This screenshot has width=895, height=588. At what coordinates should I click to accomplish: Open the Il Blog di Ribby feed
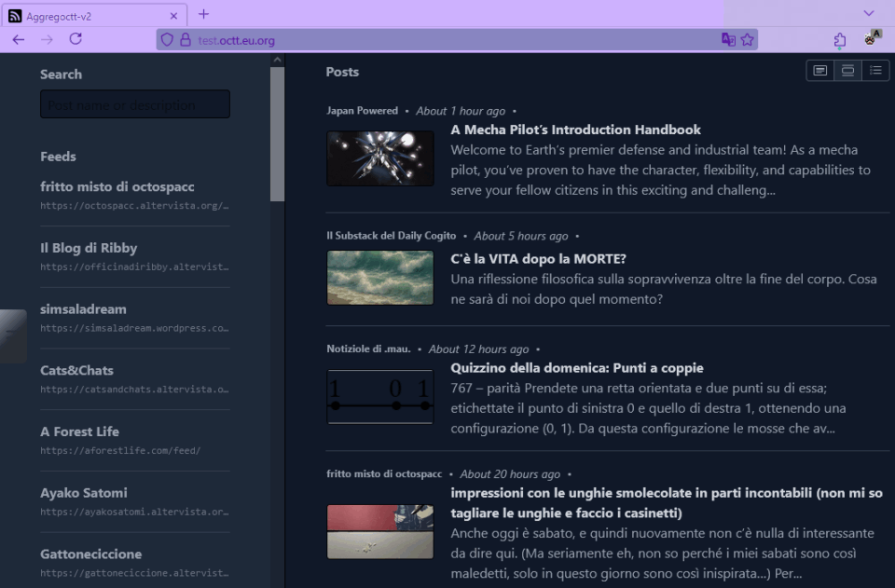click(89, 248)
